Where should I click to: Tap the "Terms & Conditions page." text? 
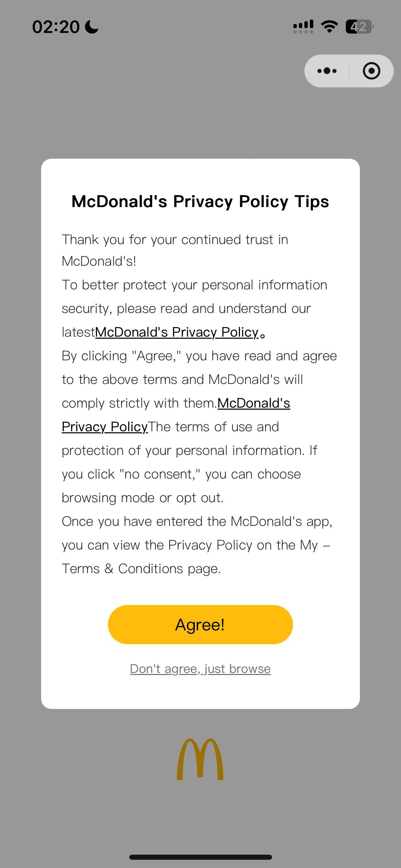[x=141, y=569]
